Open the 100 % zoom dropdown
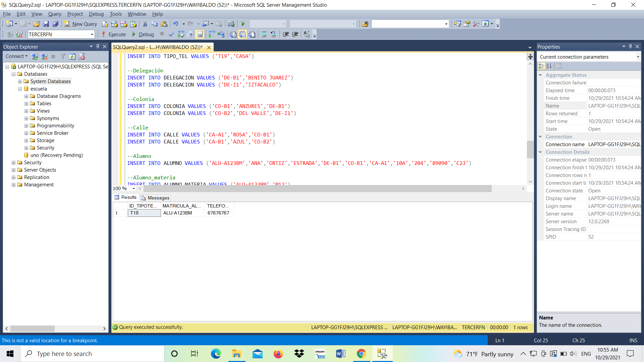 pos(134,188)
